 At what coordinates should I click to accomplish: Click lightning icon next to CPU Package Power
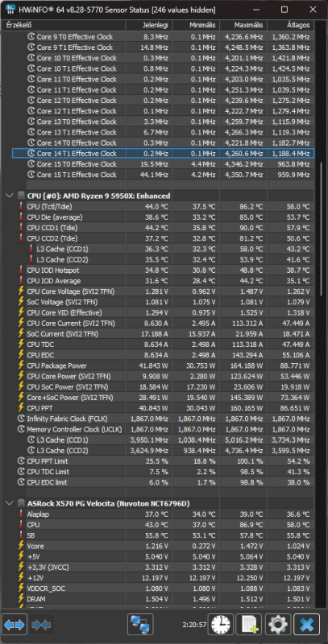(x=21, y=366)
